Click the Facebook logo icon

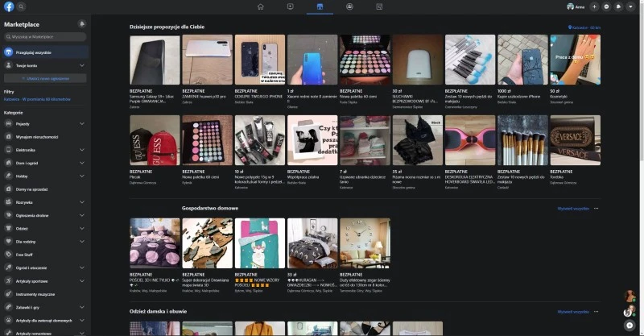coord(9,6)
